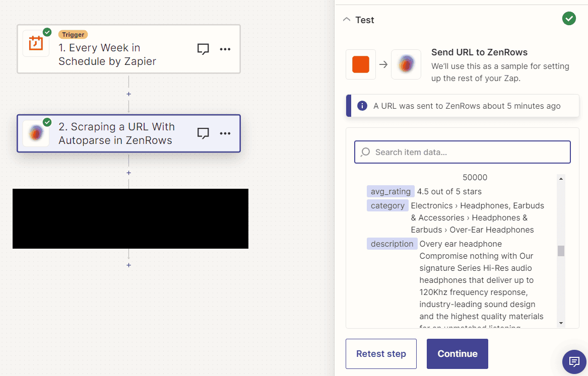The image size is (588, 376).
Task: Click '4.5 out of 5 stars' value
Action: click(449, 191)
